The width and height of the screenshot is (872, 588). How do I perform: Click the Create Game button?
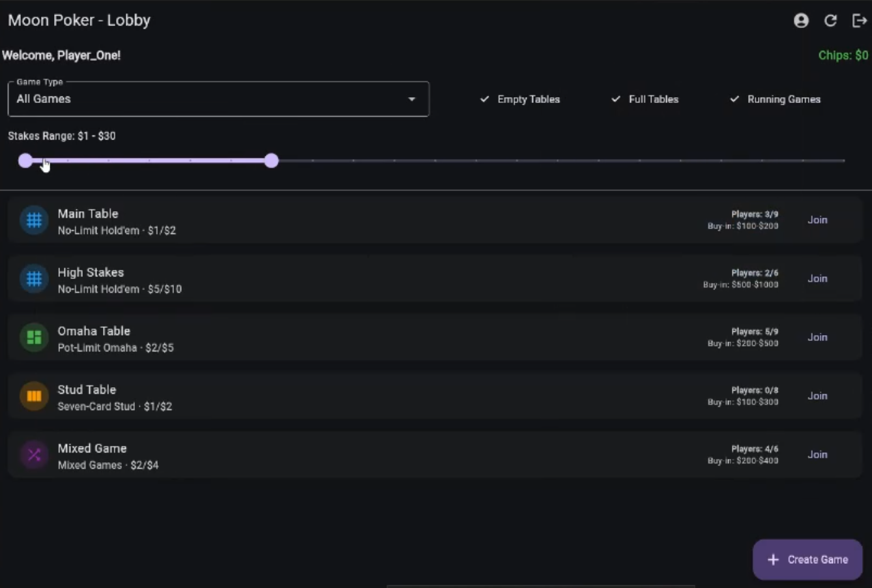pyautogui.click(x=807, y=559)
